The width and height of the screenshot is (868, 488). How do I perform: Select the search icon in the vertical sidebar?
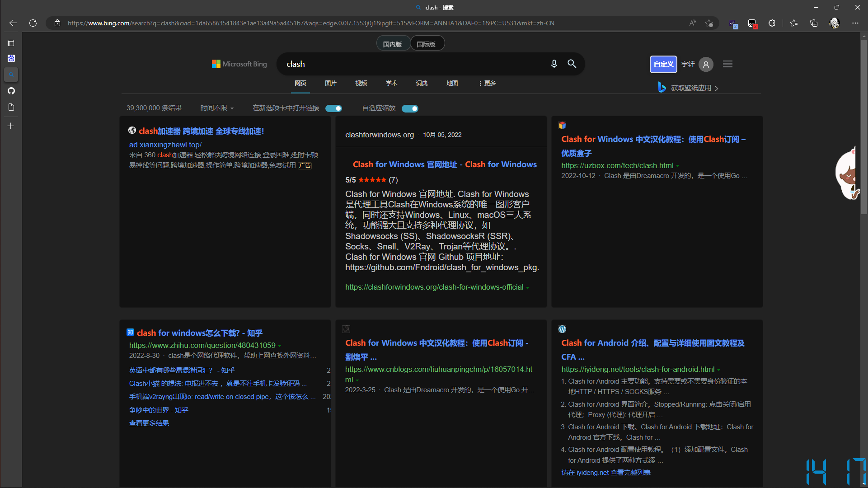[x=11, y=75]
